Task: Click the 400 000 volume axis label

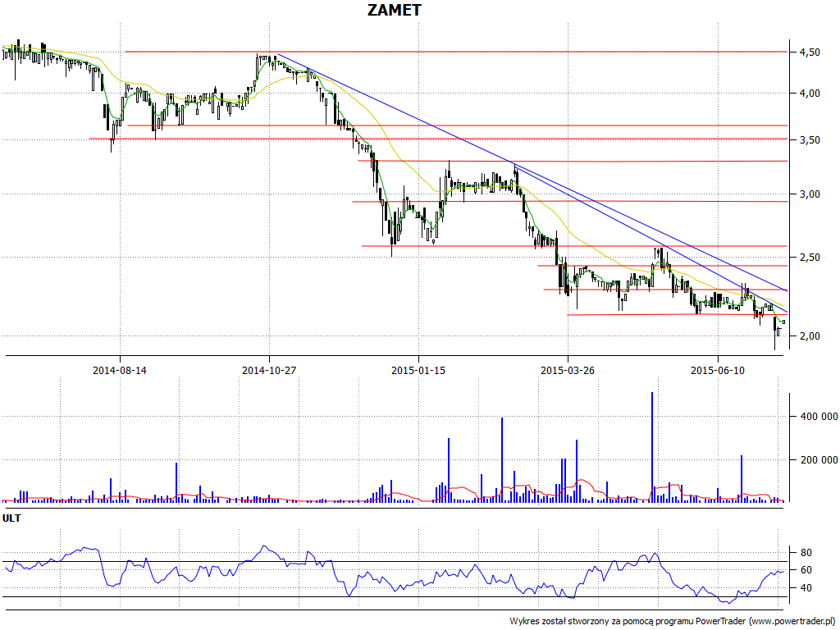Action: [x=819, y=416]
